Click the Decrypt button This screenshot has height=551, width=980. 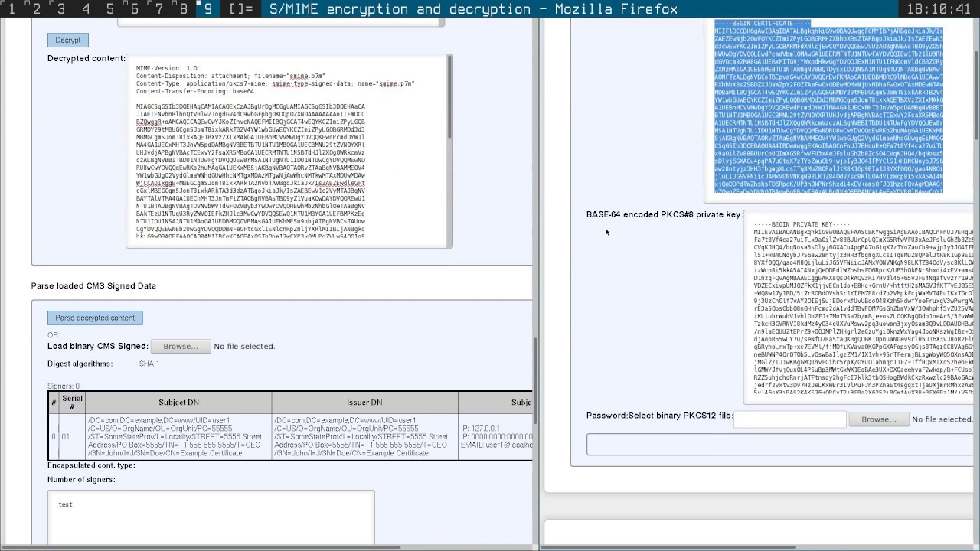tap(67, 40)
